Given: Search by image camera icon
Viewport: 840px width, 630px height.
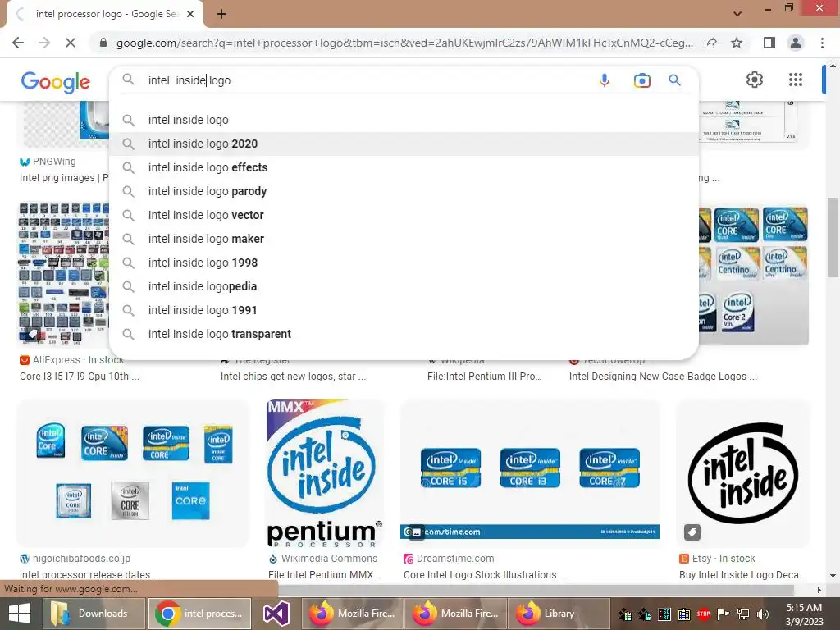Looking at the screenshot, I should (x=641, y=80).
